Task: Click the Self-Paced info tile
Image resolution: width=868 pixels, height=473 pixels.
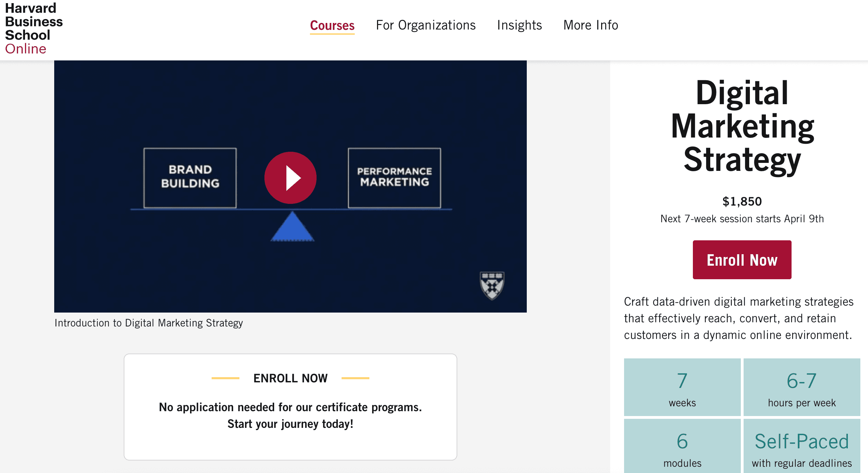Action: pyautogui.click(x=802, y=446)
